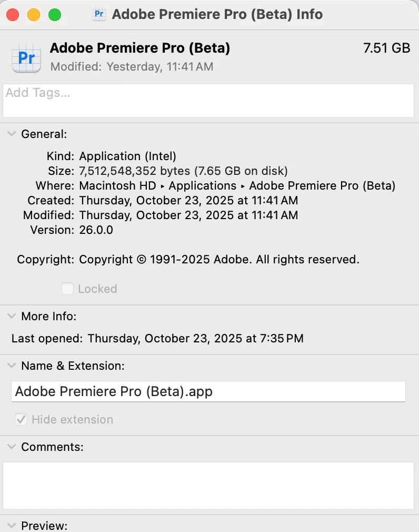This screenshot has width=419, height=532.
Task: Click the 7.51 GB size in header
Action: click(x=387, y=48)
